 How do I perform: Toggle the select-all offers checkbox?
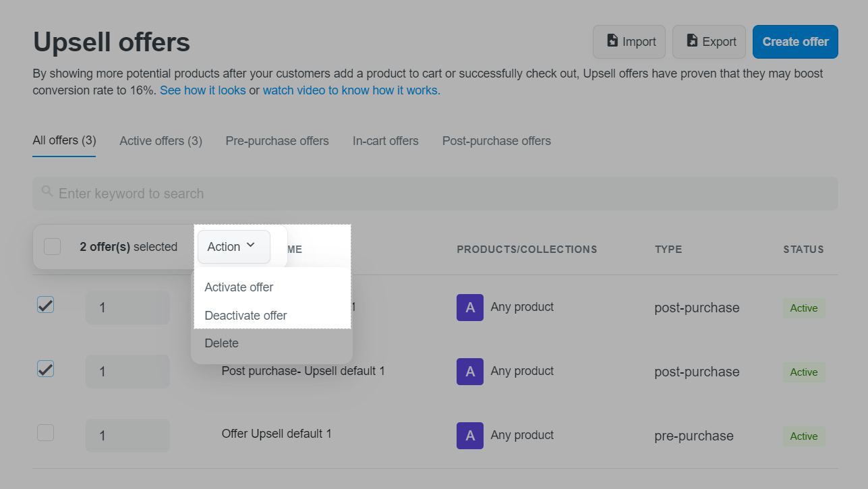click(x=52, y=247)
